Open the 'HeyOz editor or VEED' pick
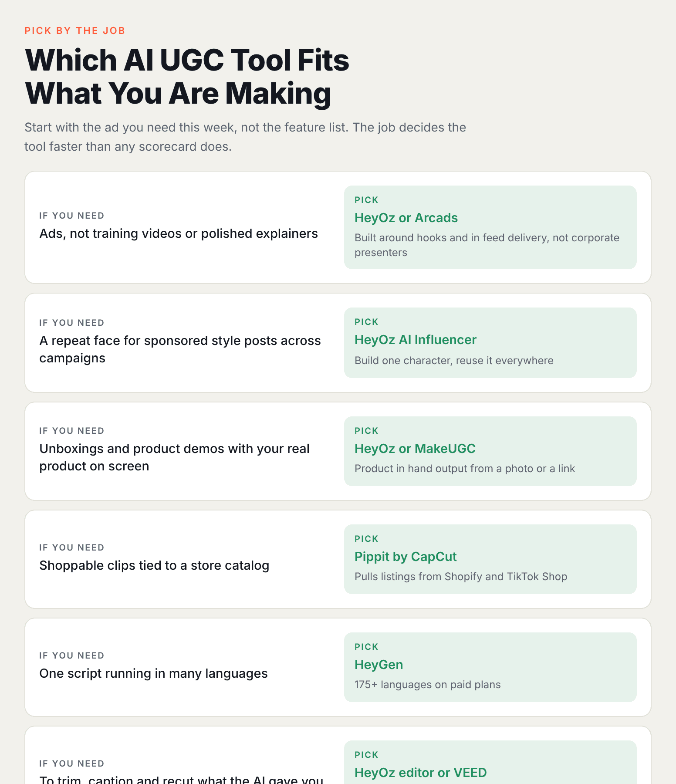The image size is (676, 784). [420, 773]
